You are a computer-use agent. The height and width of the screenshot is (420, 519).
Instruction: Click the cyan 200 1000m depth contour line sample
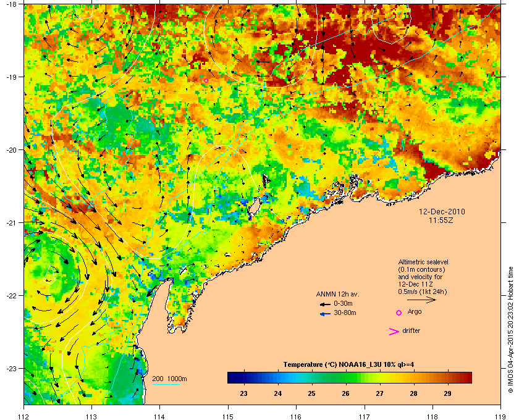click(166, 384)
